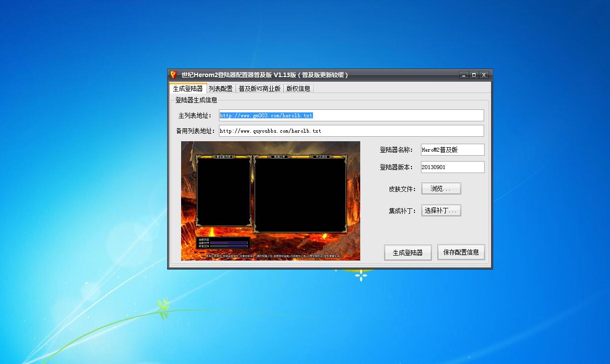The image size is (610, 364).
Task: Select the 登陆器版本 field showing 20130901
Action: (452, 167)
